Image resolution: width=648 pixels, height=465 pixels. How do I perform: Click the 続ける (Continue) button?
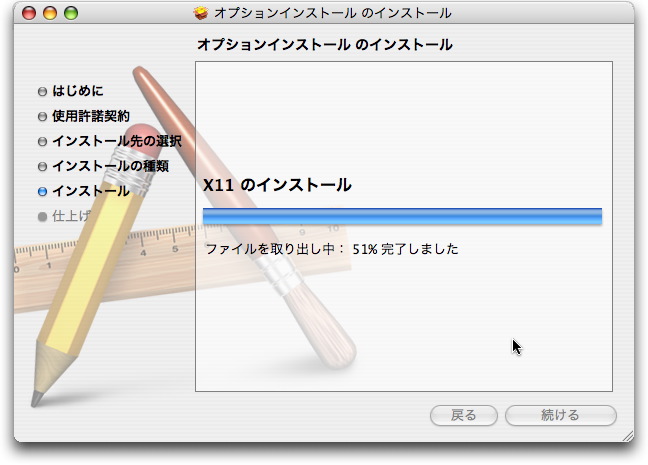[560, 415]
